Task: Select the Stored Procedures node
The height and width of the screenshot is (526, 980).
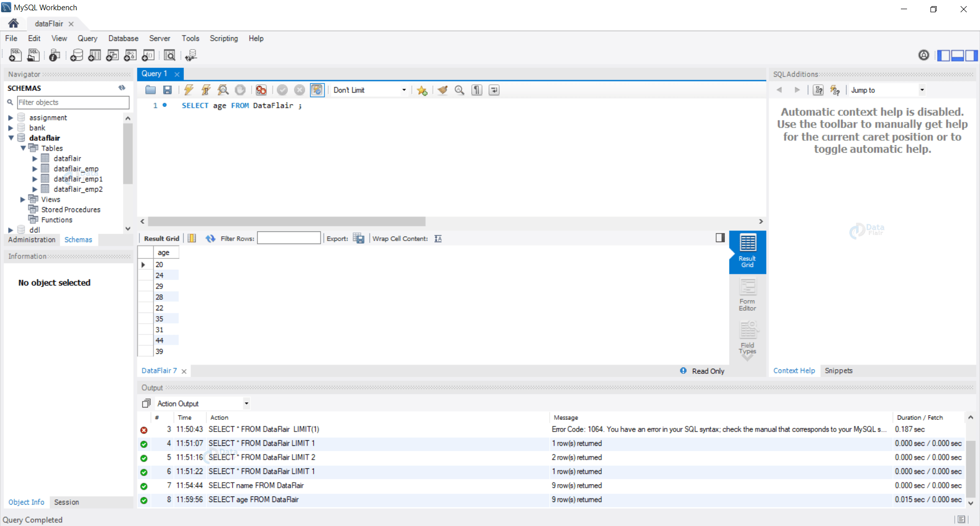Action: (70, 209)
